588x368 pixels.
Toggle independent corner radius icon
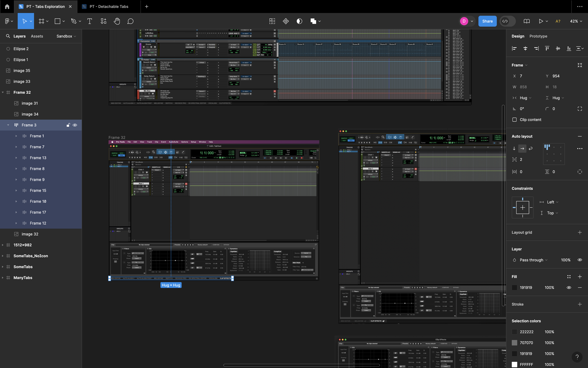[580, 109]
